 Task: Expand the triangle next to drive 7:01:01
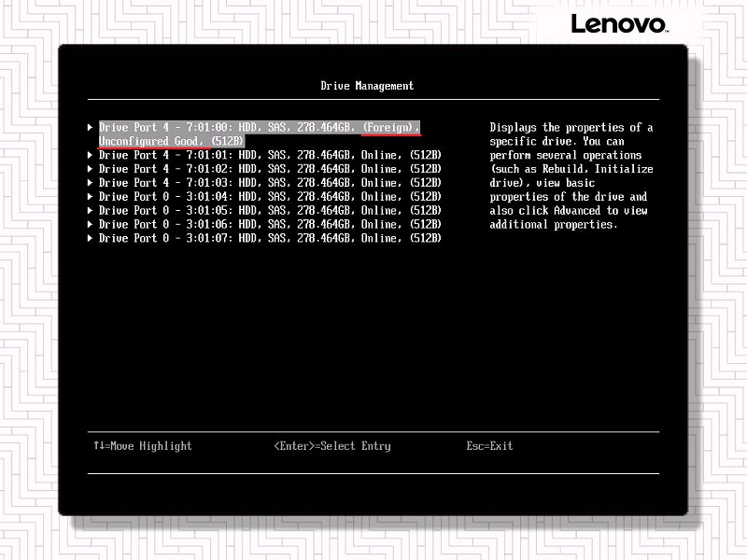[91, 155]
